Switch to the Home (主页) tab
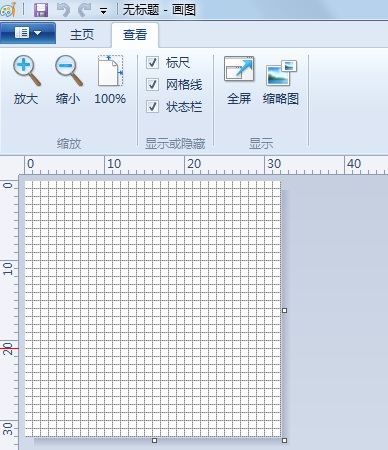 82,34
